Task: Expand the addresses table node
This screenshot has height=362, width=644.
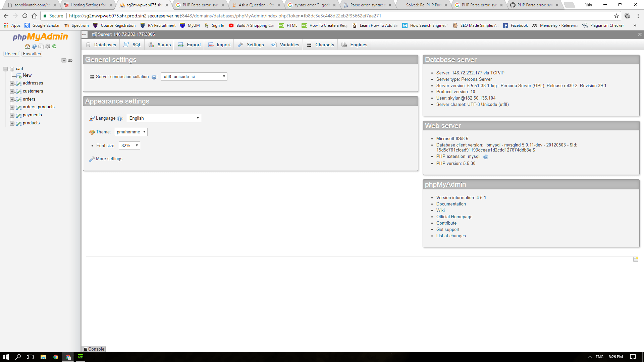Action: 12,83
